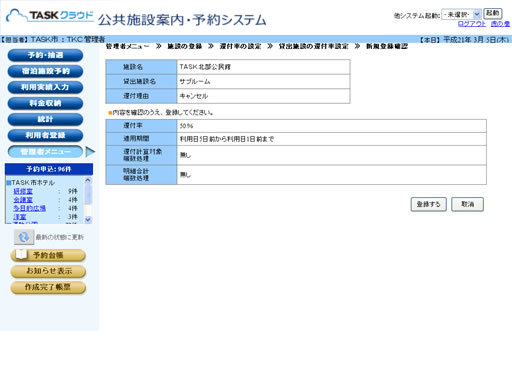512x384 pixels.
Task: Go to 施設の登録 in the breadcrumb
Action: [185, 46]
